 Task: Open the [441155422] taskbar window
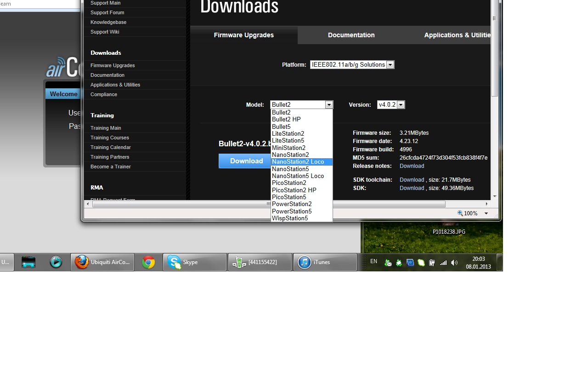[260, 262]
